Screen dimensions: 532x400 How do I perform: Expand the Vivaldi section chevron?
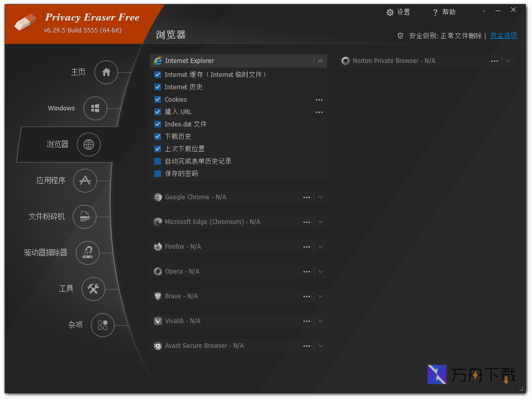pyautogui.click(x=320, y=321)
